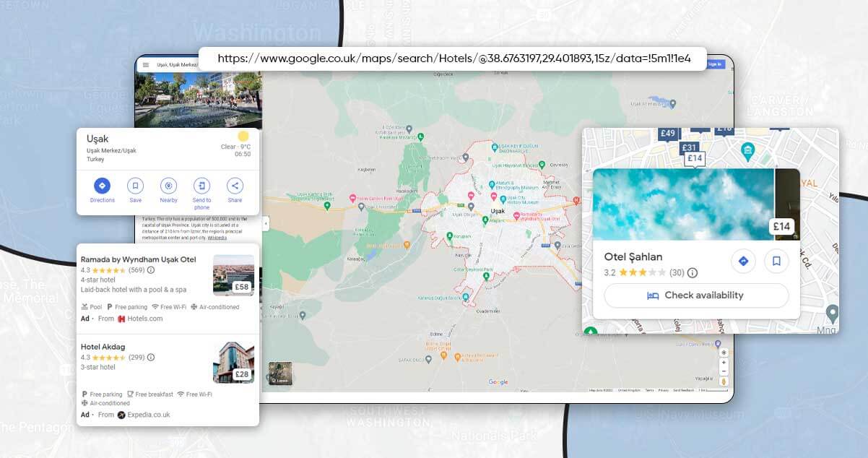Click the Otel Şahlan hotel name
This screenshot has height=458, width=868.
coord(633,256)
